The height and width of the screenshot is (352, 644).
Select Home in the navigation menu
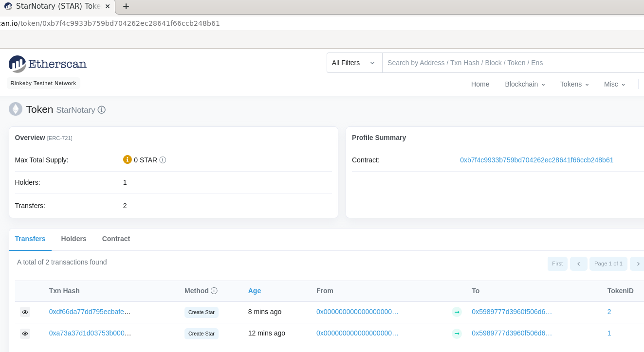click(480, 84)
